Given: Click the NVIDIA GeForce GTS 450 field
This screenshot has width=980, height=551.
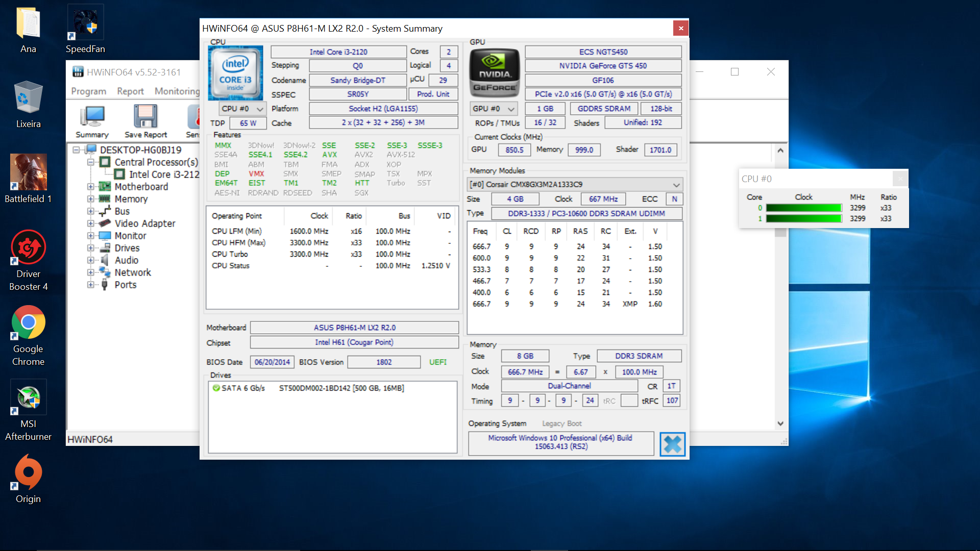Looking at the screenshot, I should [603, 66].
